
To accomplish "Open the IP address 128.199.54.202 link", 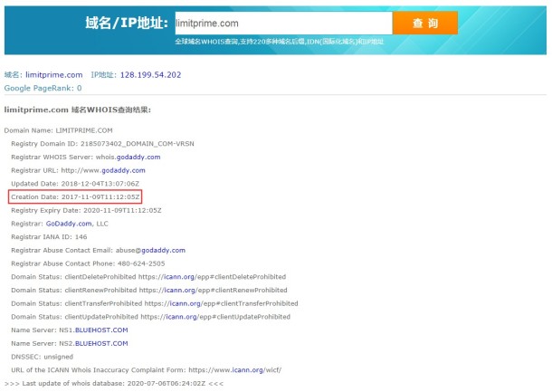I will [x=151, y=74].
